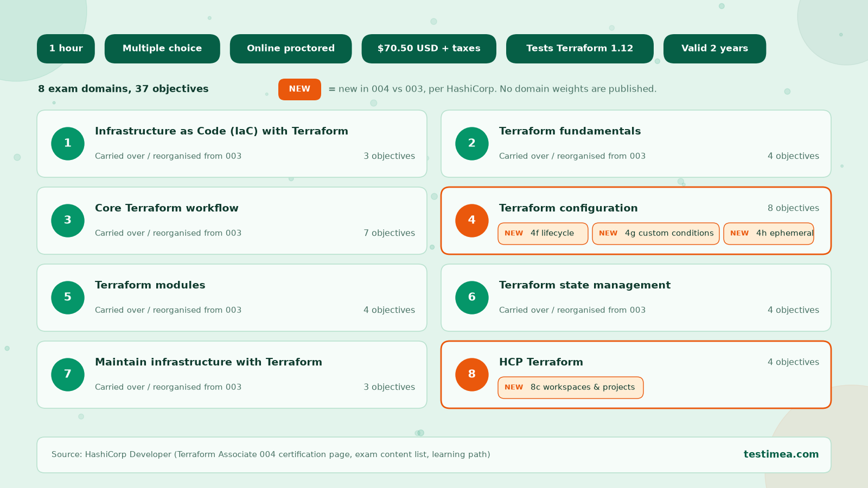The height and width of the screenshot is (488, 868).
Task: Click 'Maintain infrastructure with Terraform' title
Action: click(208, 362)
